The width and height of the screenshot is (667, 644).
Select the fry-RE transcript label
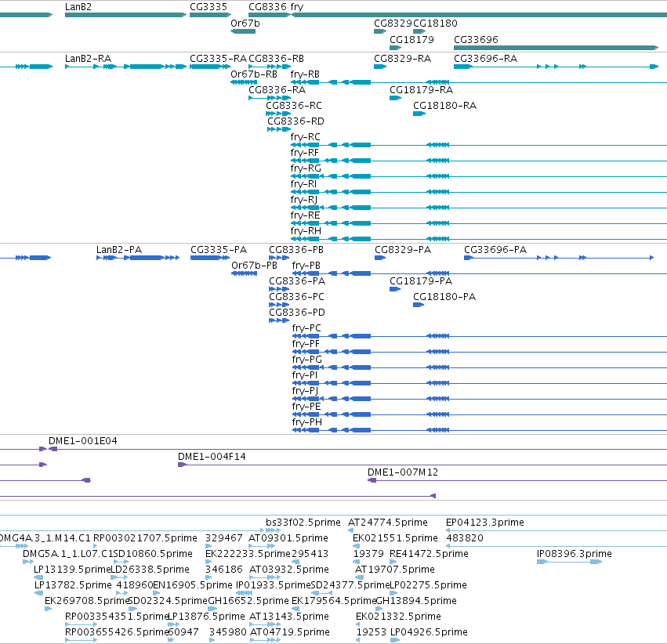[x=305, y=215]
